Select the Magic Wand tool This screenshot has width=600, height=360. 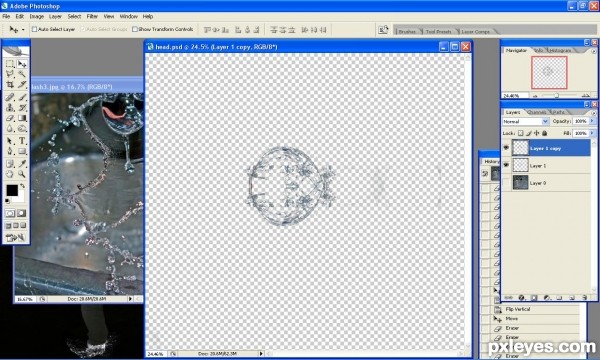point(22,74)
